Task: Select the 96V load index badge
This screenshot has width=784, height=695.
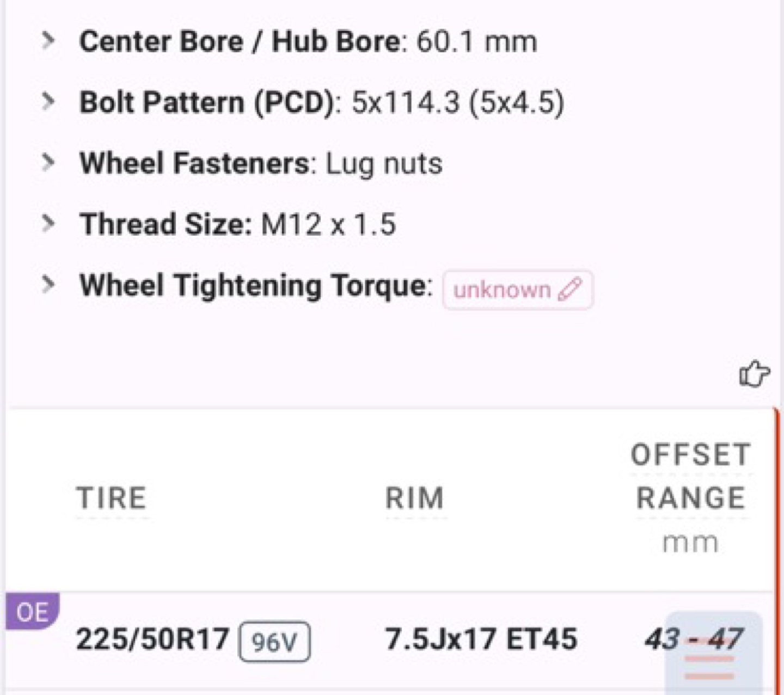Action: 274,642
